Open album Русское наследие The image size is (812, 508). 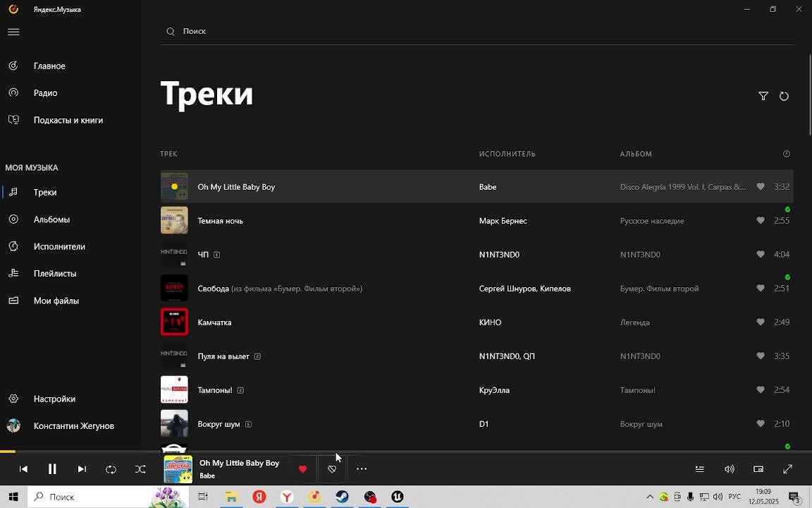652,221
